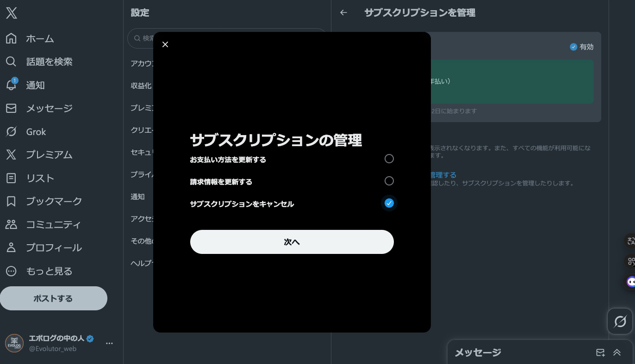Click the more options dots beside @Evolutor_web
Screen dimensions: 635x364
109,343
